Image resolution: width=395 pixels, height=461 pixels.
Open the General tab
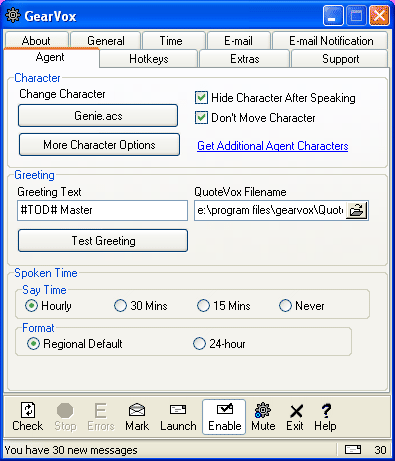pos(106,41)
